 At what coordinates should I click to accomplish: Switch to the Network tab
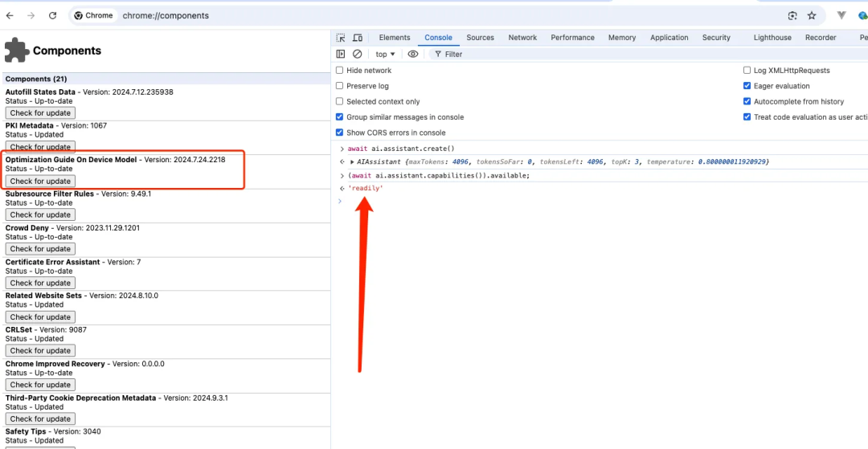522,38
